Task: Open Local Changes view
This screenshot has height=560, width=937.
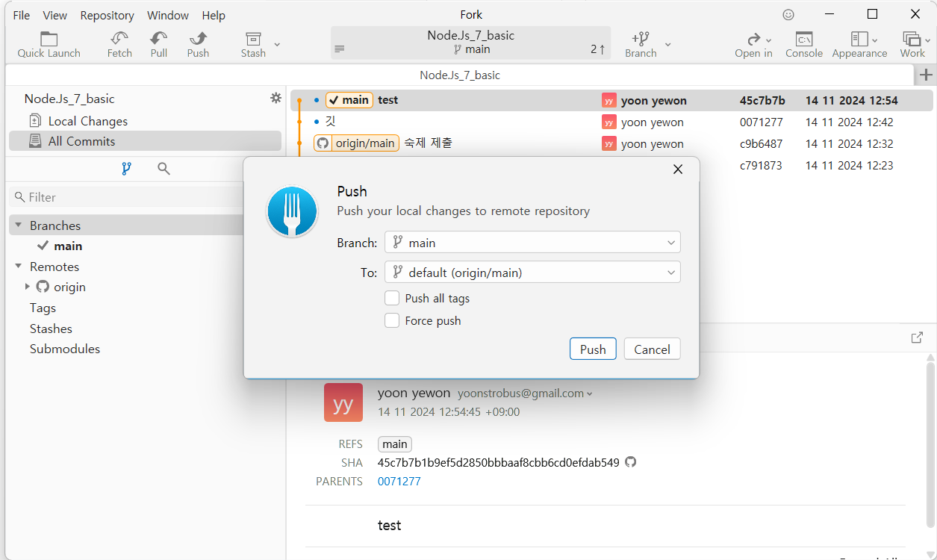Action: tap(145, 121)
